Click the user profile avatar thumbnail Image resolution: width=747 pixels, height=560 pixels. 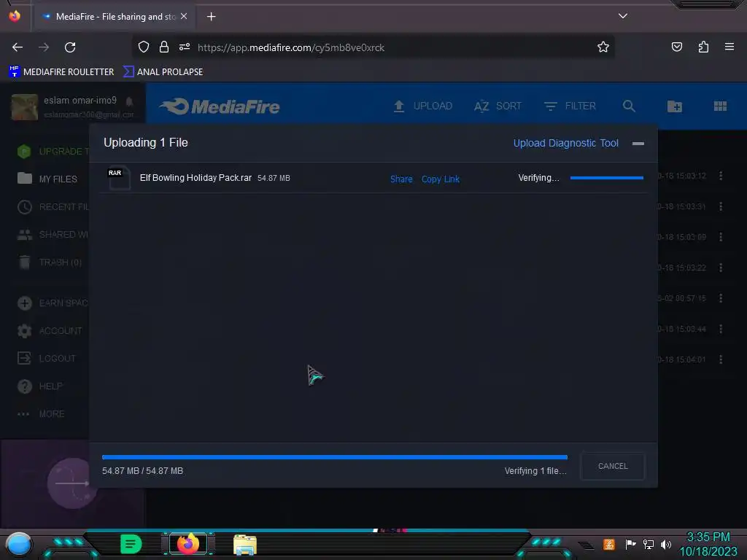(25, 106)
